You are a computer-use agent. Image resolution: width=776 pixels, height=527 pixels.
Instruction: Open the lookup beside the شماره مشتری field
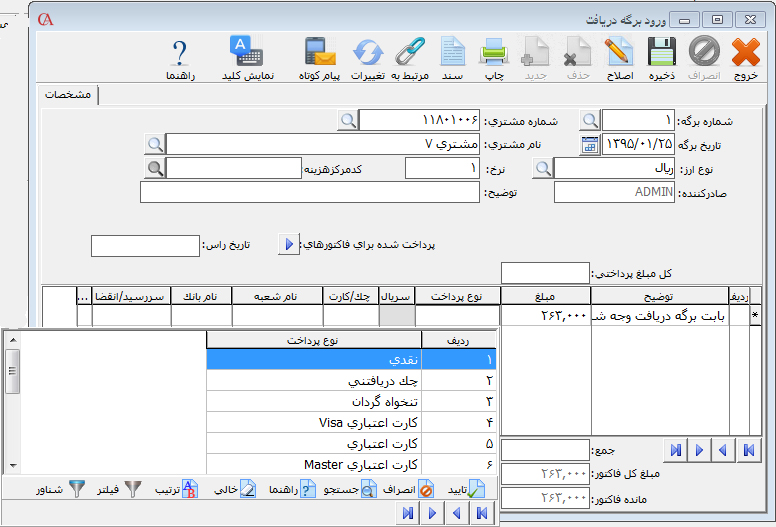[347, 121]
